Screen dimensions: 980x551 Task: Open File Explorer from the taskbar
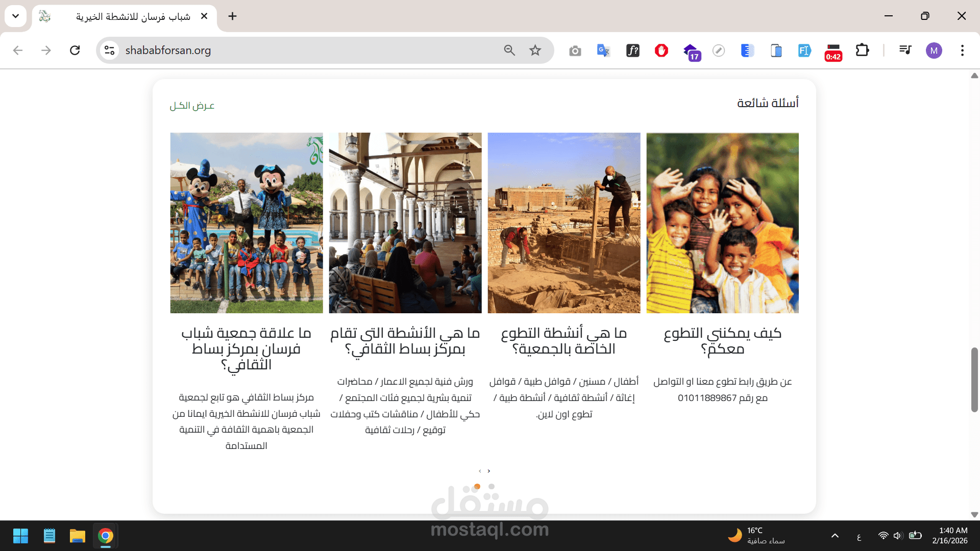point(77,536)
